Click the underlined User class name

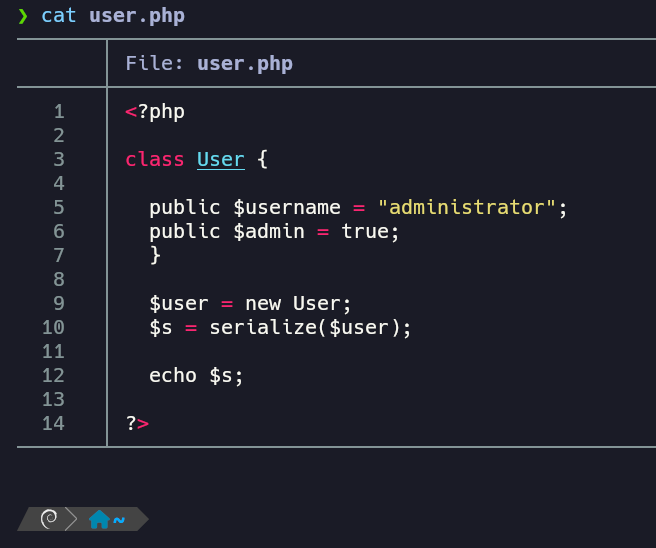pyautogui.click(x=220, y=159)
